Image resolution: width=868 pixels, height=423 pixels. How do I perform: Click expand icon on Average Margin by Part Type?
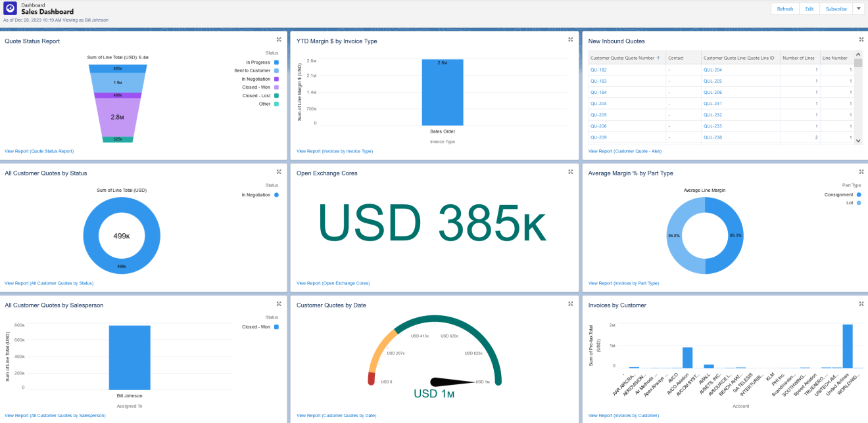pyautogui.click(x=860, y=172)
